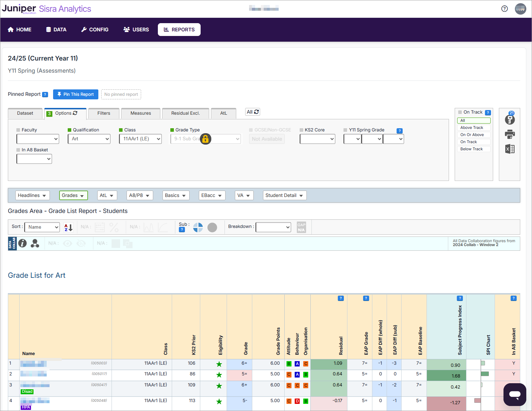Click the A-Z sort order icon
The height and width of the screenshot is (411, 532).
click(68, 227)
